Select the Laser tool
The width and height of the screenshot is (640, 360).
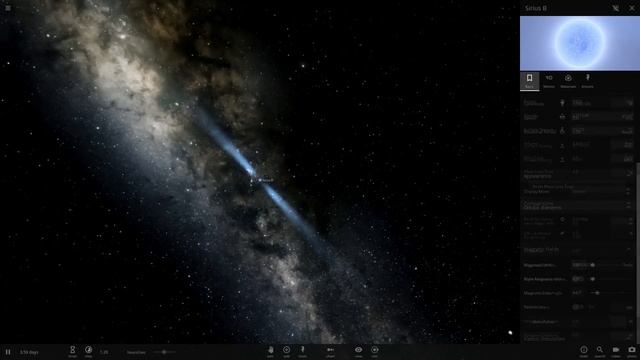click(330, 351)
